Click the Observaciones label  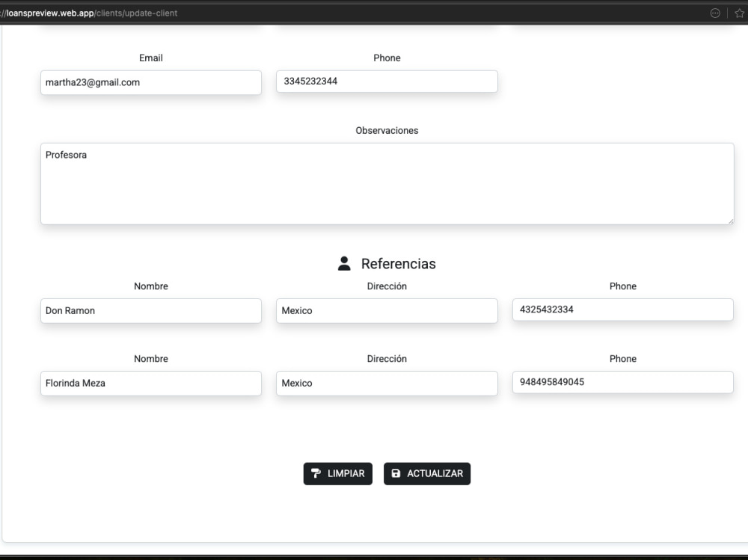pos(387,131)
